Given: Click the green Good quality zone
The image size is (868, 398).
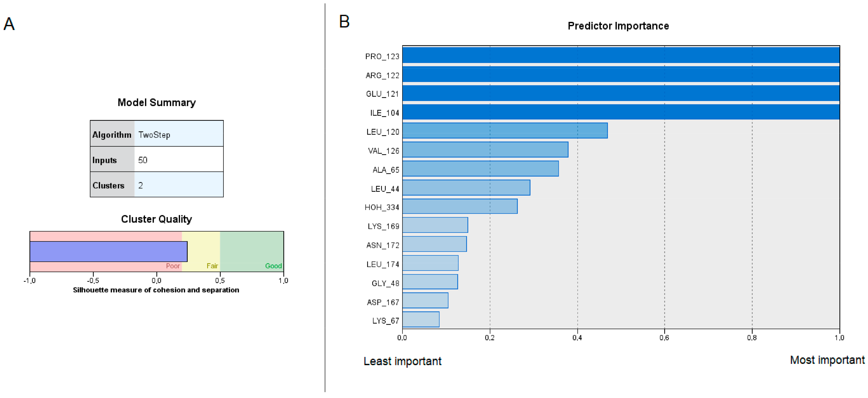Looking at the screenshot, I should (x=252, y=252).
